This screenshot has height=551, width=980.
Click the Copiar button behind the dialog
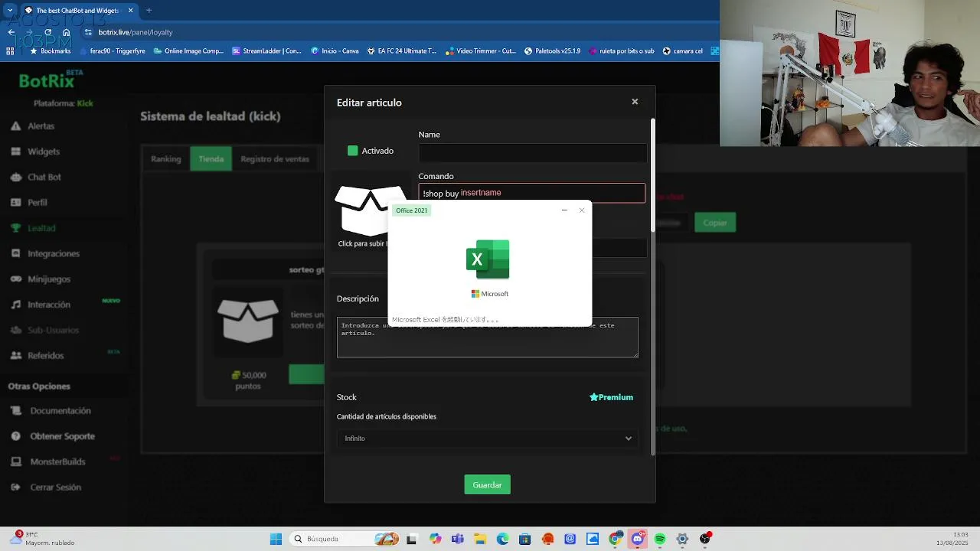point(715,223)
